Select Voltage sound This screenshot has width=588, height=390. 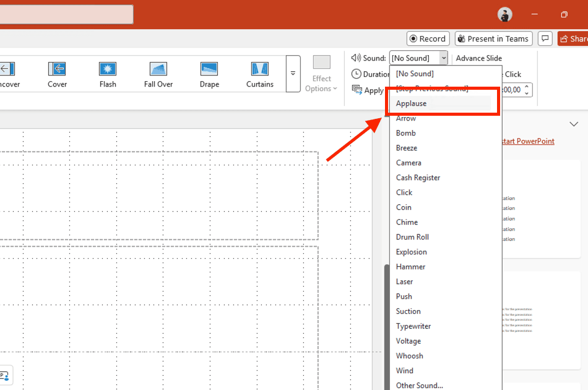pos(446,341)
